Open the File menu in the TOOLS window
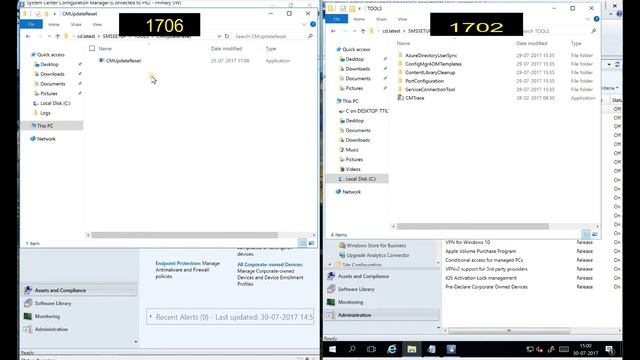 point(337,19)
